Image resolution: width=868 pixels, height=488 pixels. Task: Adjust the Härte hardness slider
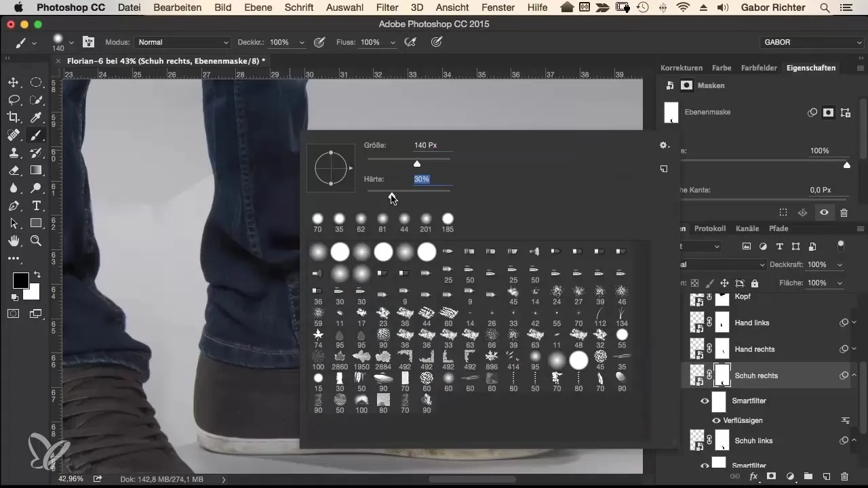(391, 196)
